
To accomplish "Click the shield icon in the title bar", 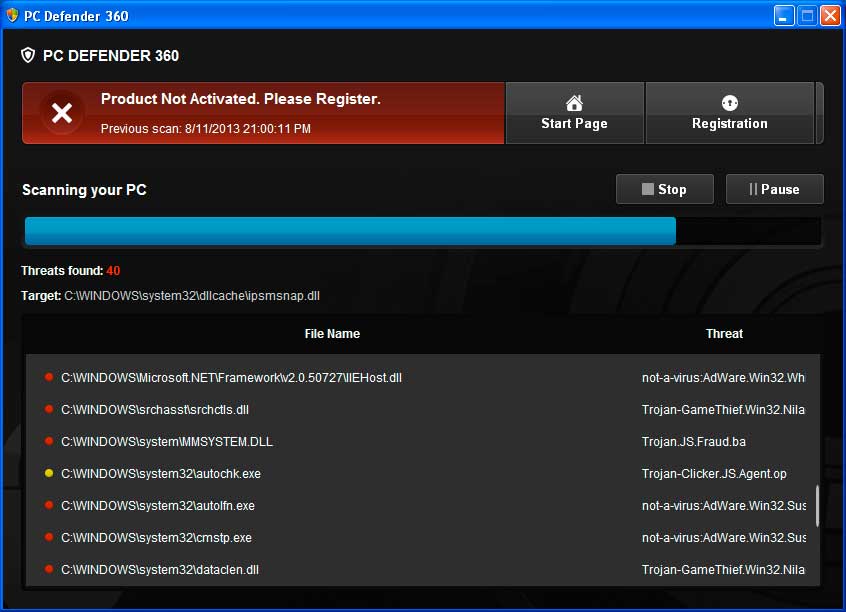I will coord(13,14).
